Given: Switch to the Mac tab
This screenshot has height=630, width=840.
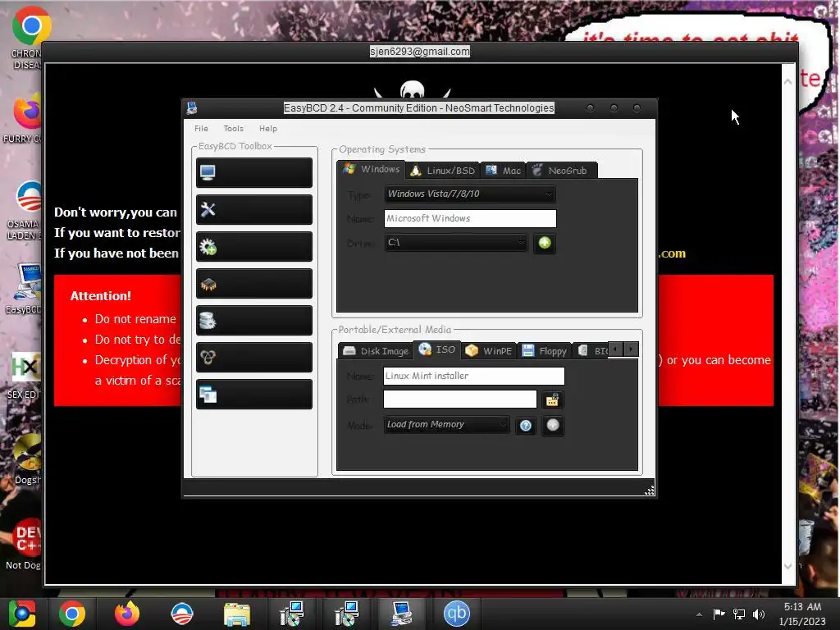Looking at the screenshot, I should (504, 171).
